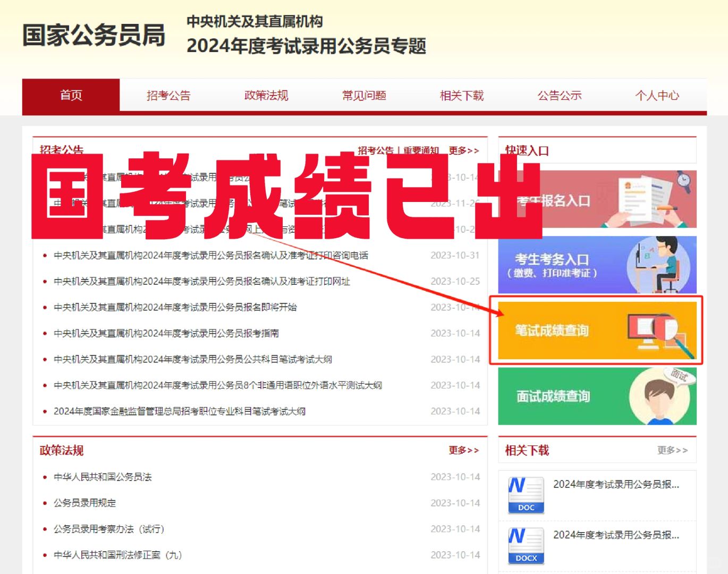Open the 中华人民共和国公务员法 article
This screenshot has width=728, height=574.
click(103, 477)
